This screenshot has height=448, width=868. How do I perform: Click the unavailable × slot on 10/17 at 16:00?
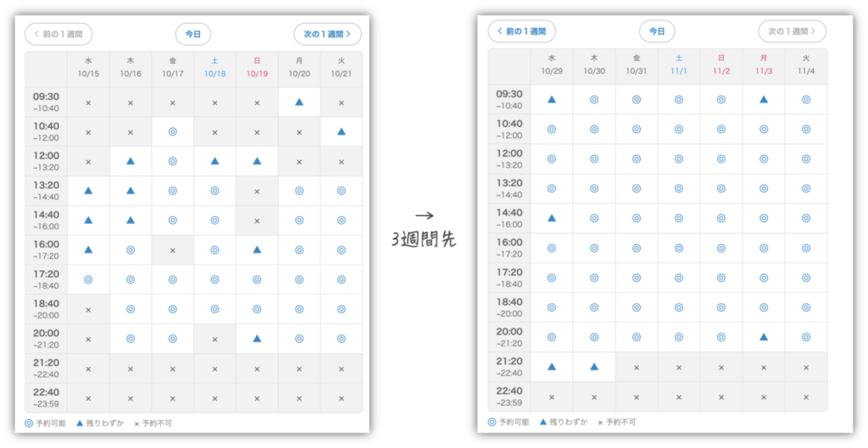172,250
